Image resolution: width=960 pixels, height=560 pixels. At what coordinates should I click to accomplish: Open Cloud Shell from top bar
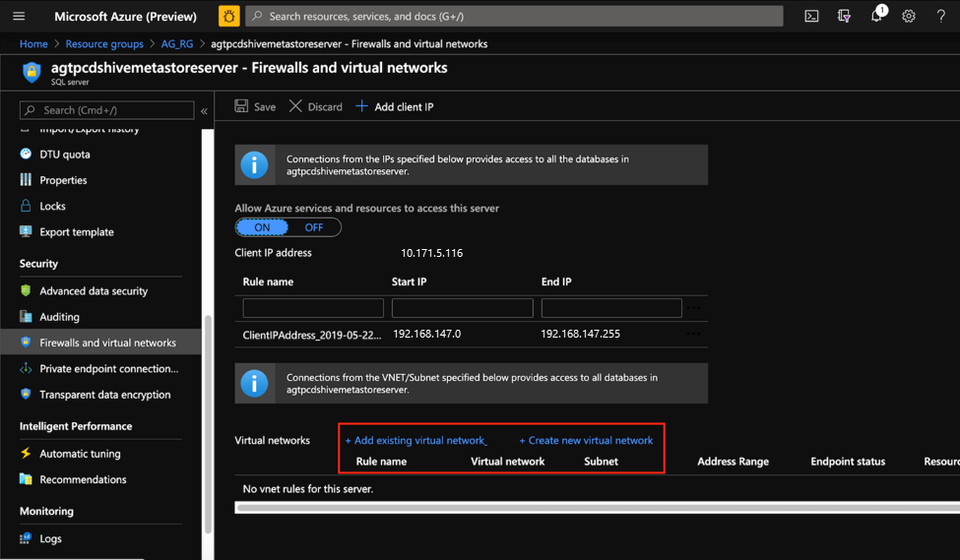pyautogui.click(x=811, y=17)
